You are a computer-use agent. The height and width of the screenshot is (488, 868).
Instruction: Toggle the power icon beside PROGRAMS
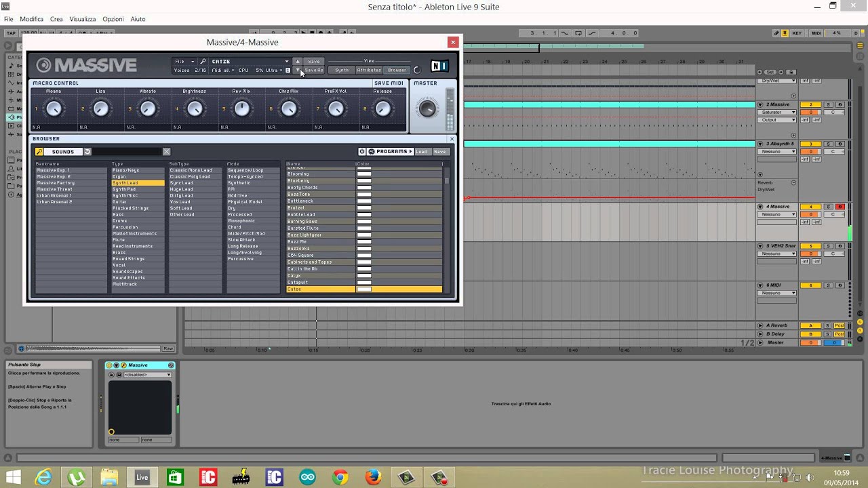click(362, 152)
